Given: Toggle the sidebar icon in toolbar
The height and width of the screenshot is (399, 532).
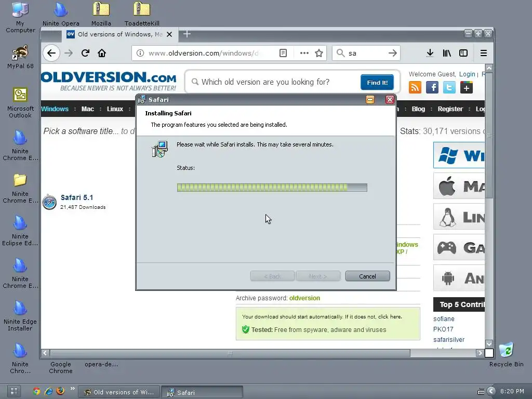Looking at the screenshot, I should coord(463,53).
